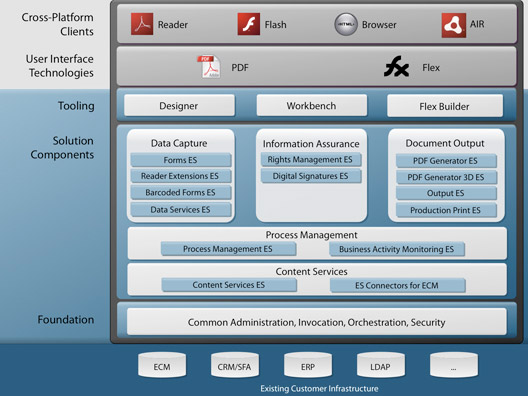528x396 pixels.
Task: Click the Reader Extensions ES component
Action: point(181,176)
